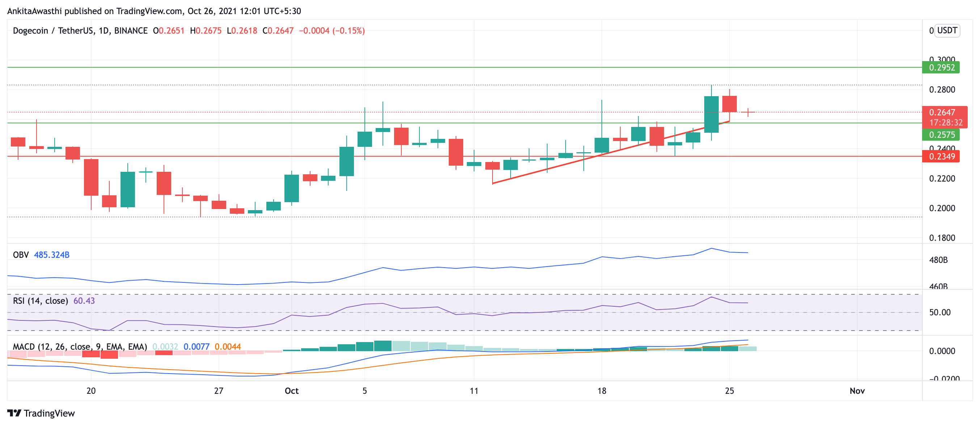Click the red 0.2349 support price label
Screen dimensions: 980x426
click(942, 157)
